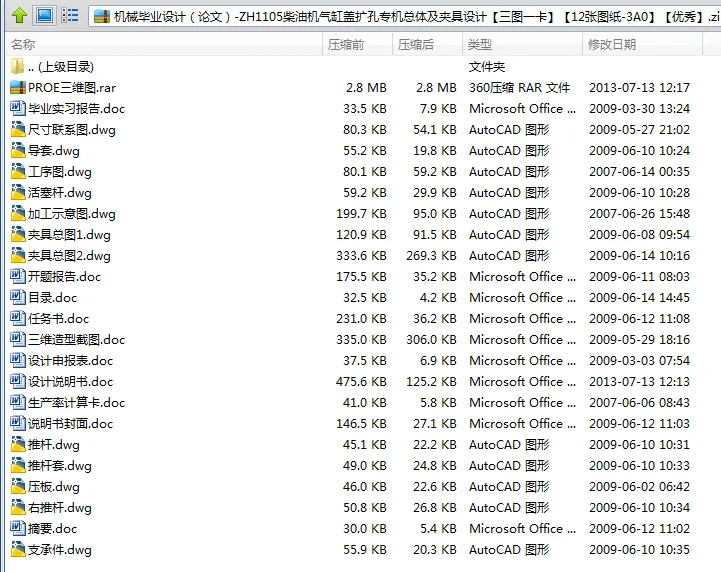Click the file name 设计说明书.doc
The width and height of the screenshot is (721, 572).
point(70,382)
